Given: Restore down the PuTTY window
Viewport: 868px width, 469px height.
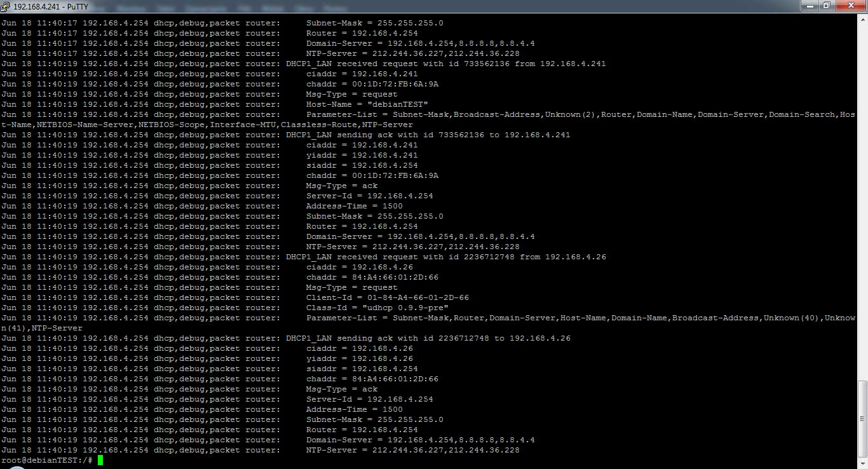Looking at the screenshot, I should tap(827, 6).
